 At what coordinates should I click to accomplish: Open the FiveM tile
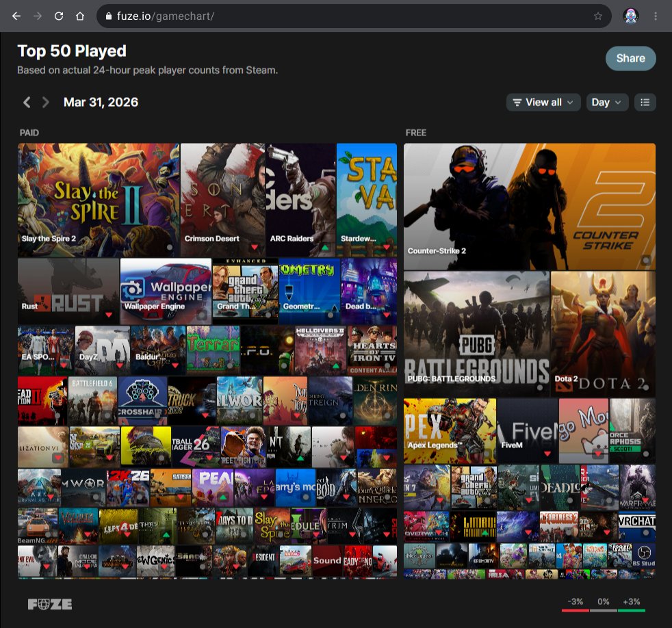528,431
